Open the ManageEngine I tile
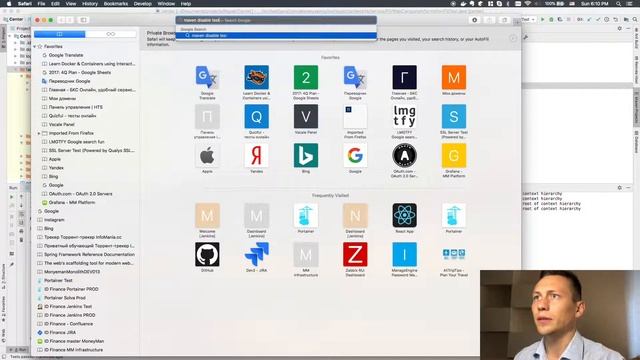This screenshot has width=640, height=360. 404,254
